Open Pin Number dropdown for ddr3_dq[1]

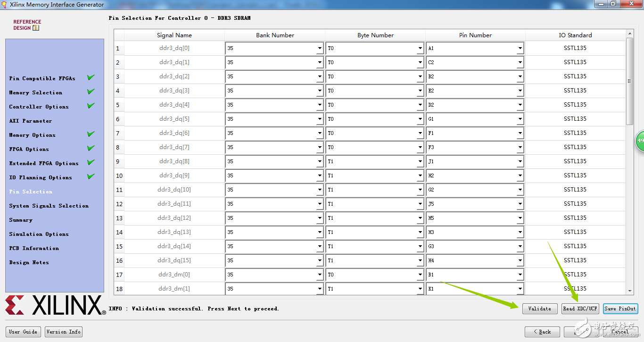475,62
